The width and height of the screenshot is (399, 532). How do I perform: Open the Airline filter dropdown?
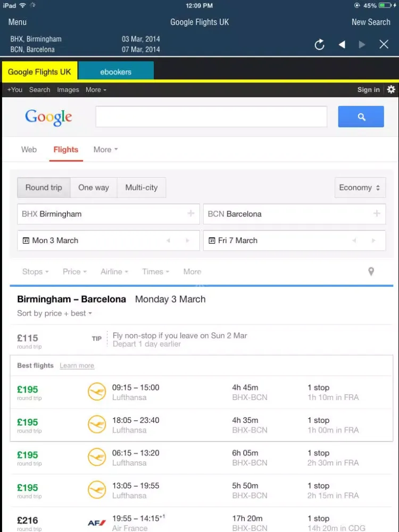click(114, 271)
